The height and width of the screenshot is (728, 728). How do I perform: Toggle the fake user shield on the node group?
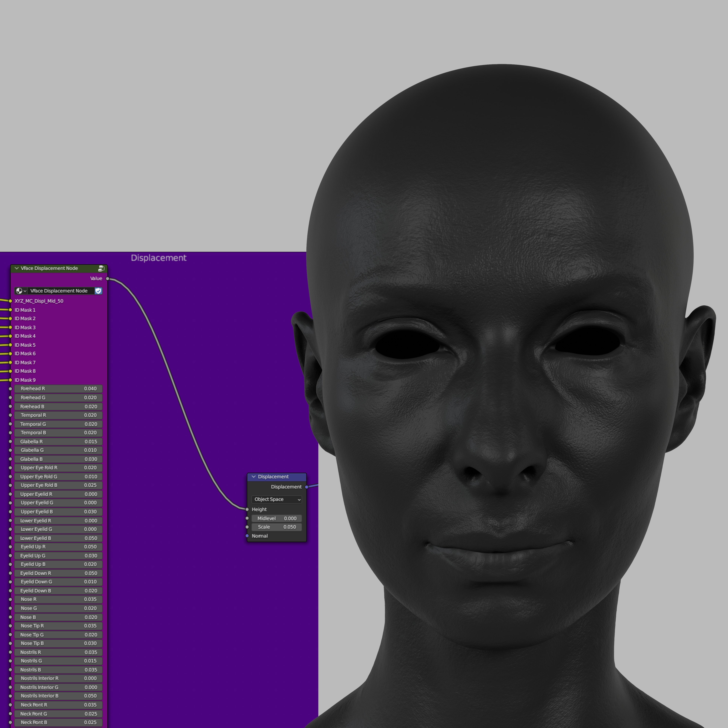[98, 291]
